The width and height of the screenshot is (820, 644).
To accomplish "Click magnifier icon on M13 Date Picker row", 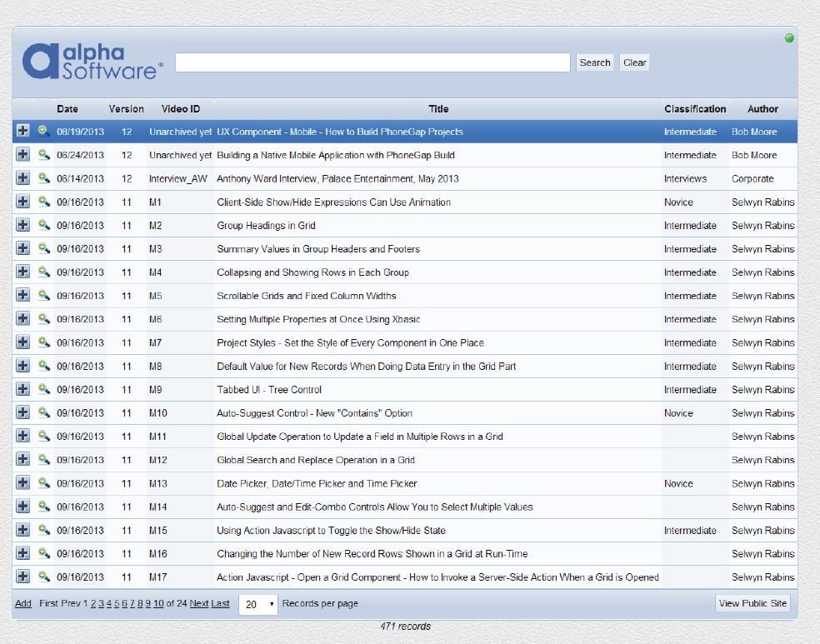I will click(x=44, y=483).
